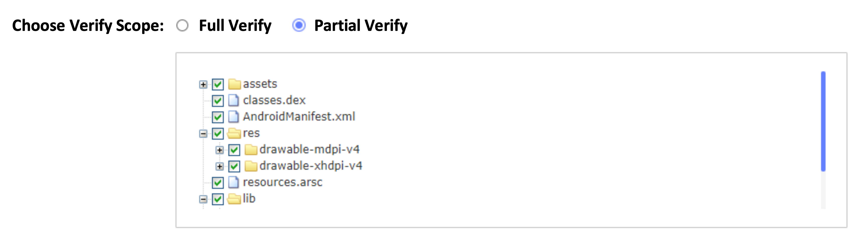Click the drawable-xhdpi-v4 folder icon
The width and height of the screenshot is (868, 245).
click(251, 166)
